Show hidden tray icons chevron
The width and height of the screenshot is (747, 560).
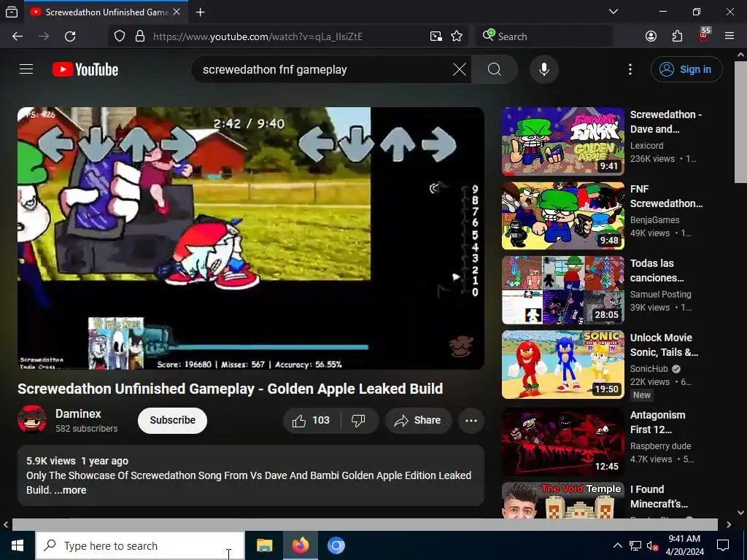[x=617, y=545]
